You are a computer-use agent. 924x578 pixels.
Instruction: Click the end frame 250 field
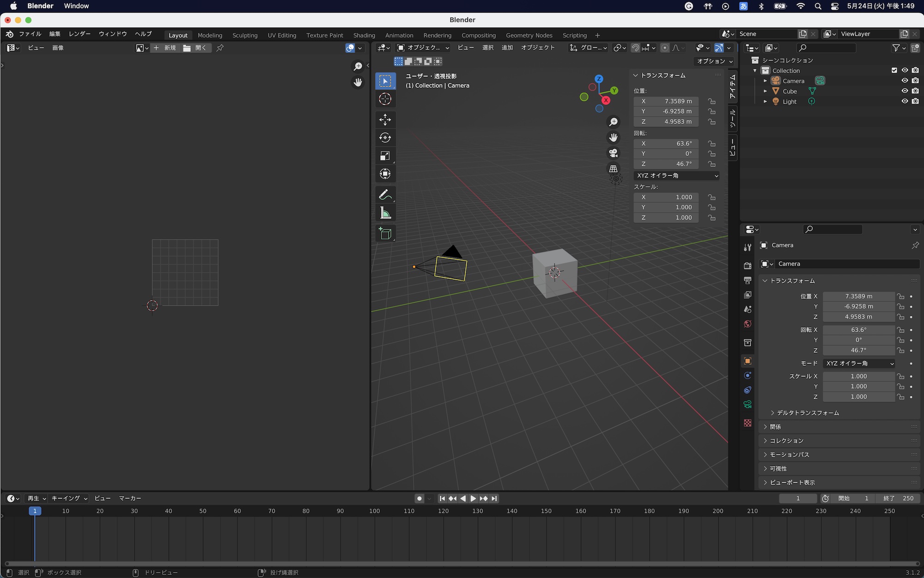pos(899,498)
